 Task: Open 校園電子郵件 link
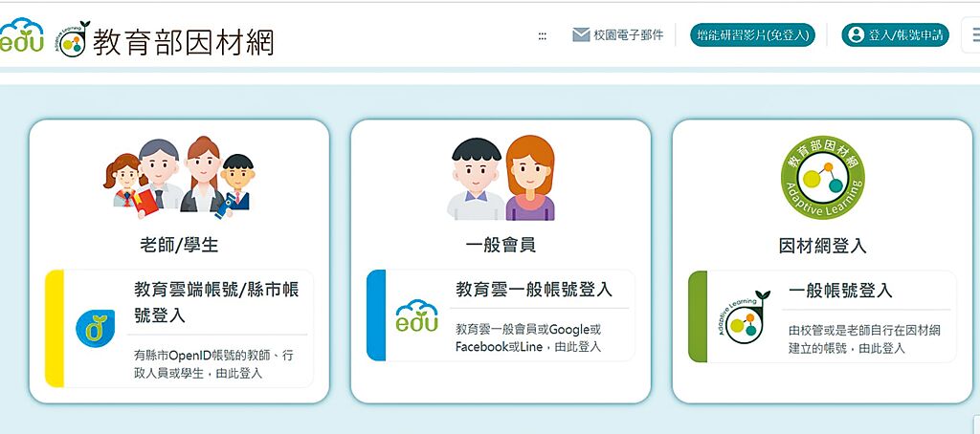click(628, 35)
